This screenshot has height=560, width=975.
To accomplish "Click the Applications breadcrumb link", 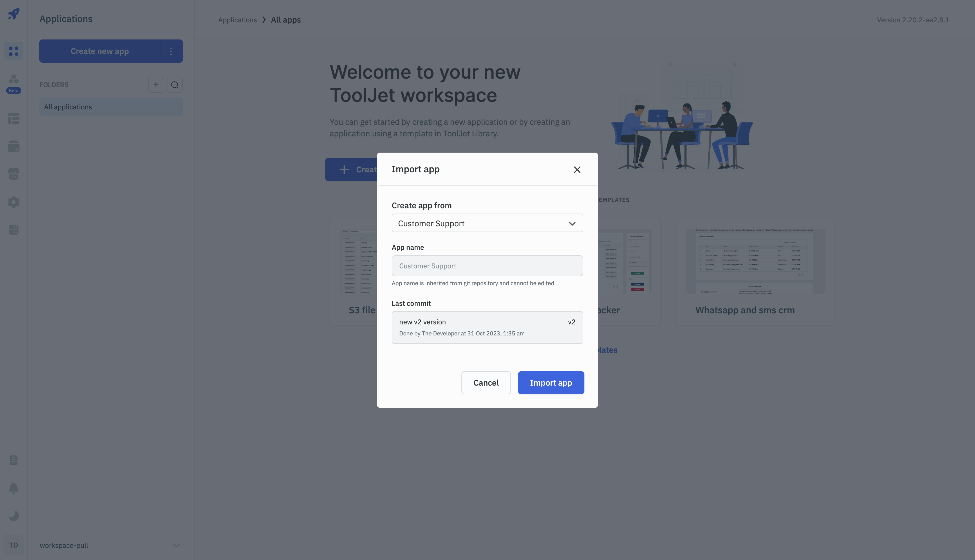I will click(237, 20).
